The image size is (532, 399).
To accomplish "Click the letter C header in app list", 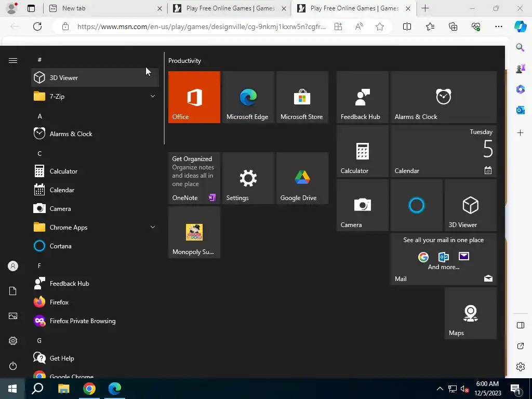I will click(x=39, y=154).
